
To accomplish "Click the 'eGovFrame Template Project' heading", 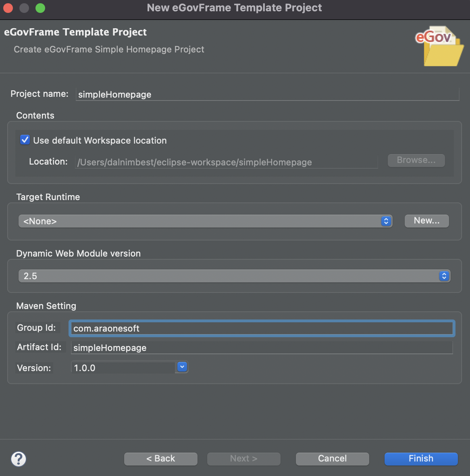I will pyautogui.click(x=75, y=32).
